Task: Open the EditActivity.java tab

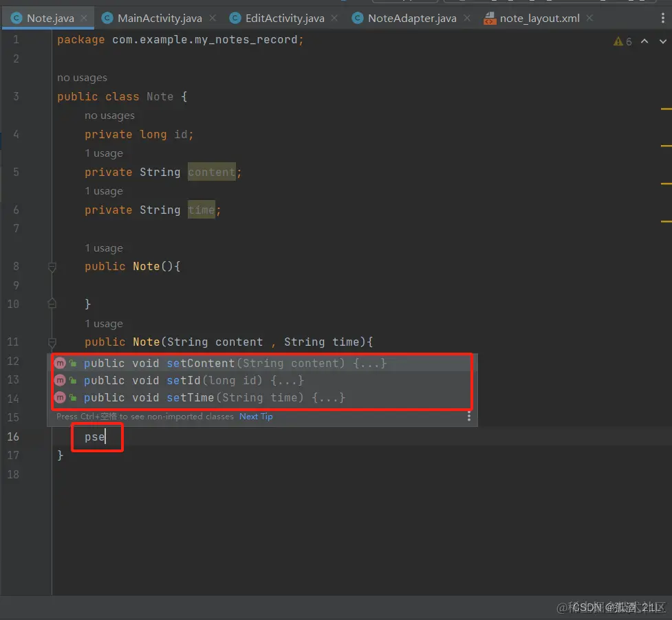Action: (285, 19)
